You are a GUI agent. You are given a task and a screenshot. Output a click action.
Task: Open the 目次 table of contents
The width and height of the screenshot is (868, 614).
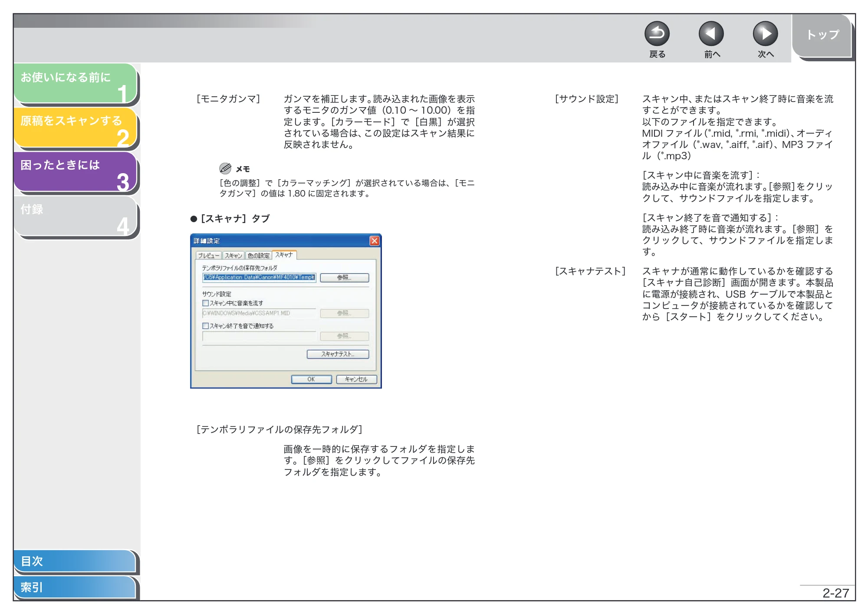[75, 561]
